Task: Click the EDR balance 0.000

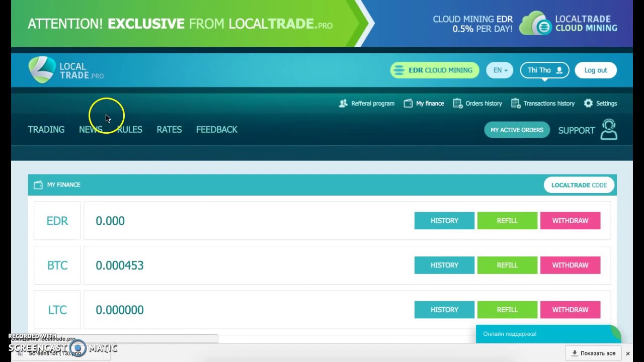Action: coord(110,221)
